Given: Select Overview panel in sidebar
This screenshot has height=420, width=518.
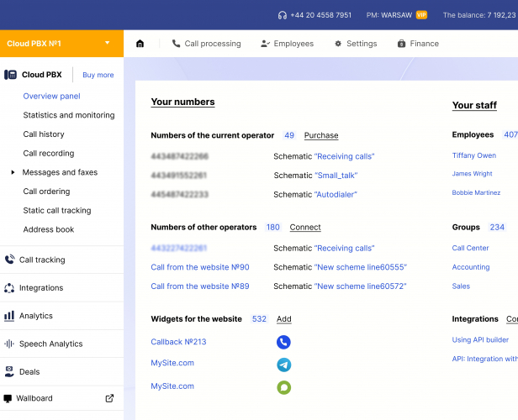Looking at the screenshot, I should point(51,96).
